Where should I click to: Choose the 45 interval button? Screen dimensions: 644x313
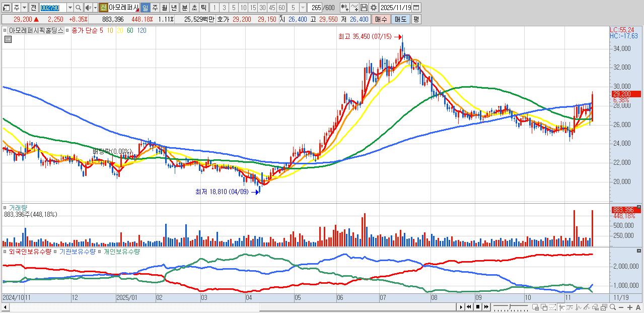click(x=272, y=8)
